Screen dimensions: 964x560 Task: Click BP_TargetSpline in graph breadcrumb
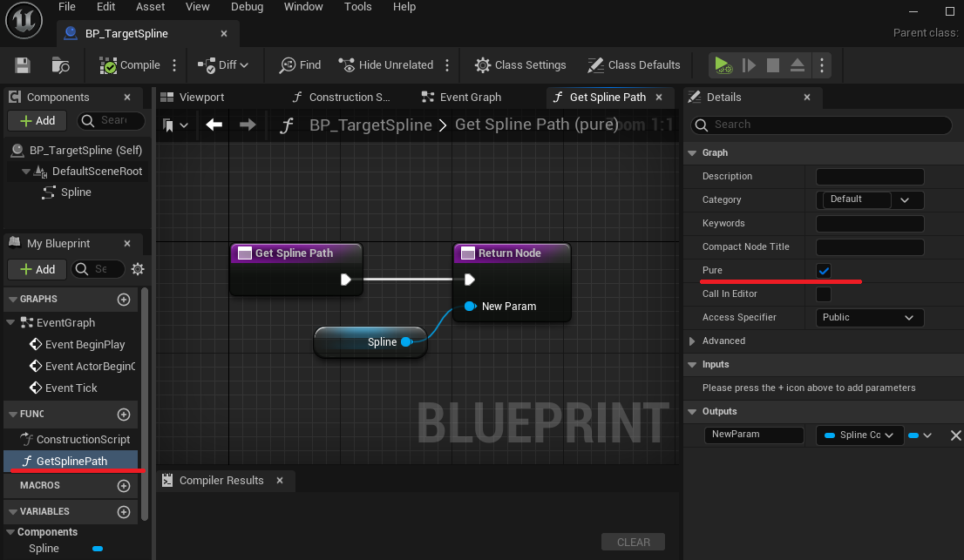370,125
